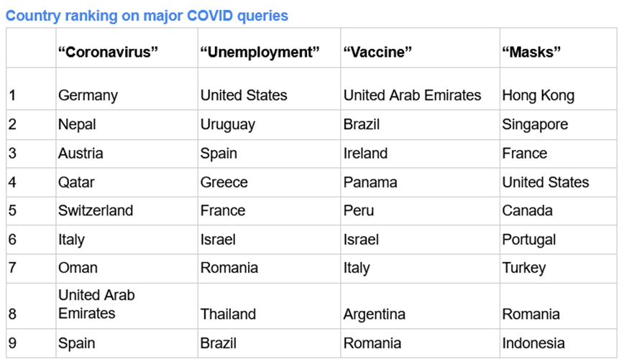624x364 pixels.
Task: Select the Singapore cell
Action: pyautogui.click(x=535, y=124)
